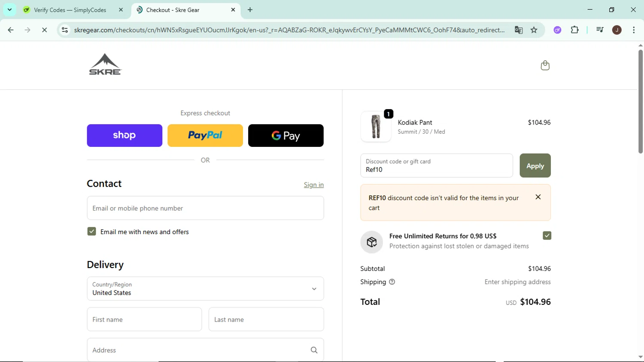Viewport: 644px width, 362px height.
Task: Click the Summit / 30 / Med variant text
Action: [421, 132]
